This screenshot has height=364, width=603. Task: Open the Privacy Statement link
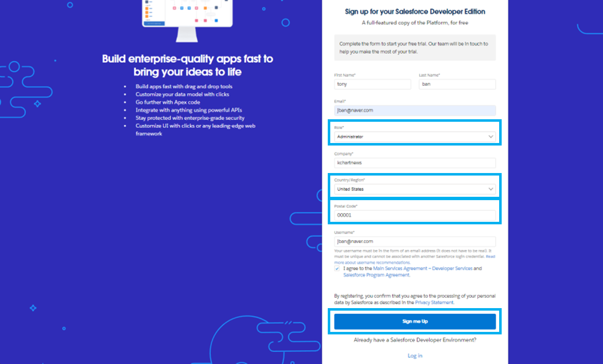click(x=434, y=303)
